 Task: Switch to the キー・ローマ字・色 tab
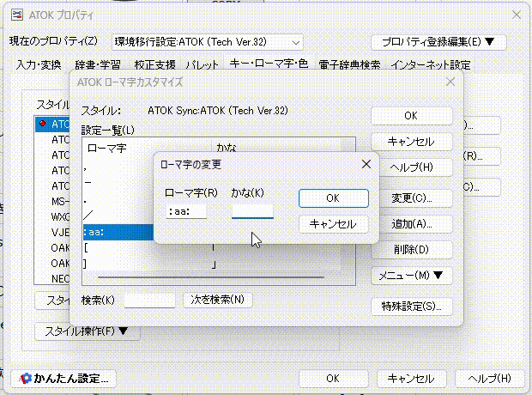269,64
